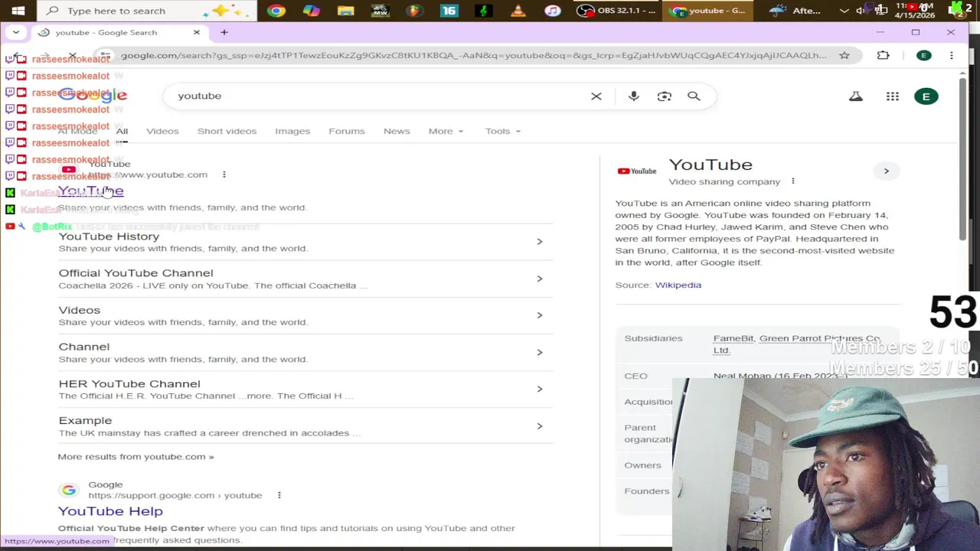The width and height of the screenshot is (980, 551).
Task: Click the Chrome address bar URL
Action: point(473,55)
